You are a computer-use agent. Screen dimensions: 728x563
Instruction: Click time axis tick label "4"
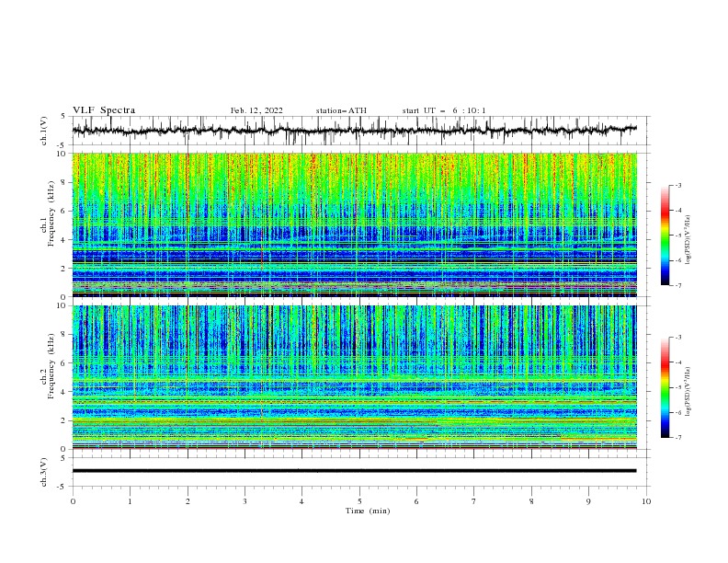pos(301,501)
